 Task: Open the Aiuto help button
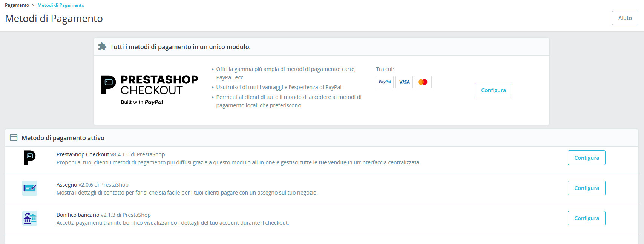pyautogui.click(x=625, y=18)
